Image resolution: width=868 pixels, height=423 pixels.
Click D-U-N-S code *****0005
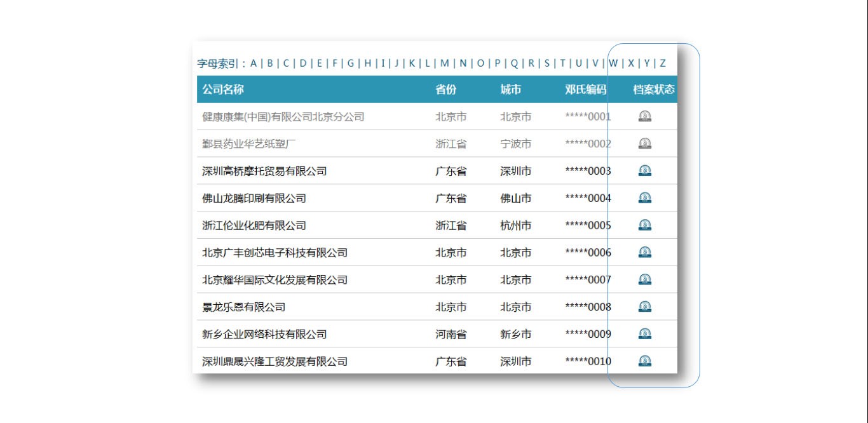click(x=588, y=226)
